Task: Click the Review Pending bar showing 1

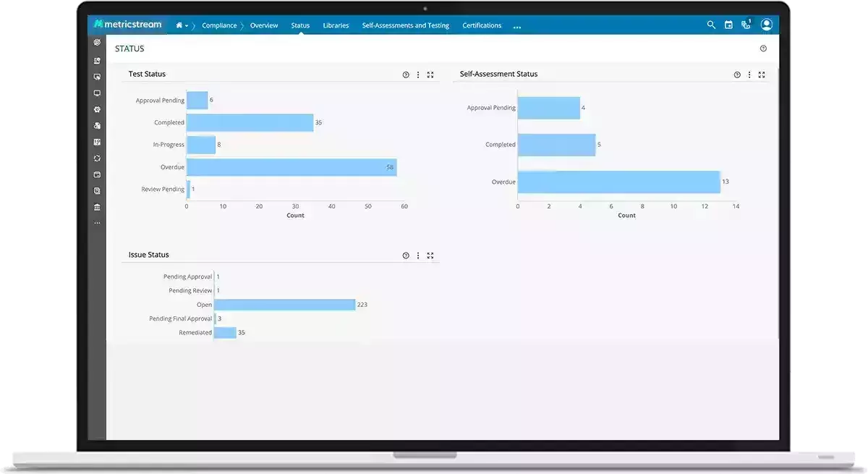Action: [x=188, y=189]
